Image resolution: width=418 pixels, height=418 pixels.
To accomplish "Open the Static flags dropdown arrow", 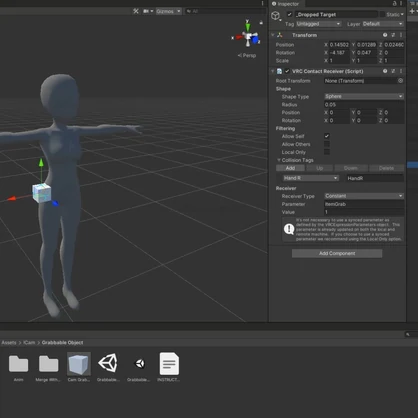I will point(402,14).
